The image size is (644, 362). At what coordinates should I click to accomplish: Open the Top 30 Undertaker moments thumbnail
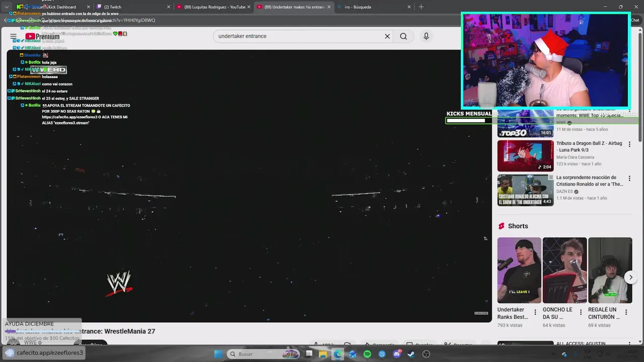pos(525,123)
